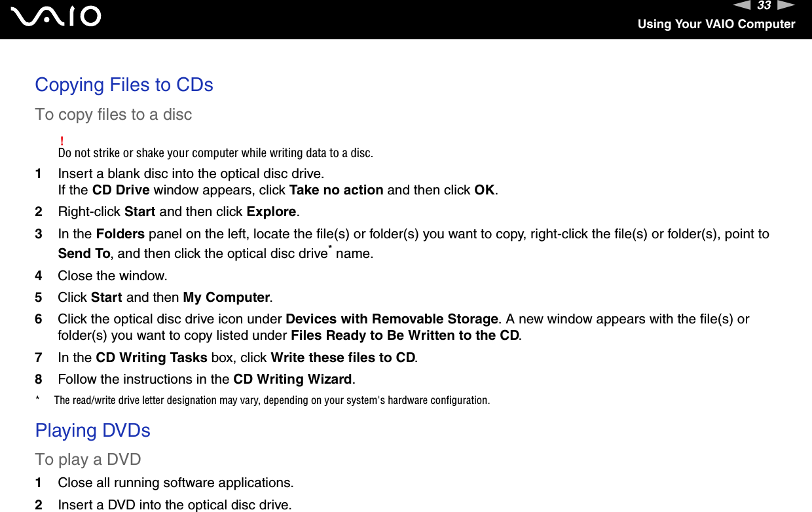The height and width of the screenshot is (512, 812).
Task: Click the bold Take no action text
Action: coord(336,191)
